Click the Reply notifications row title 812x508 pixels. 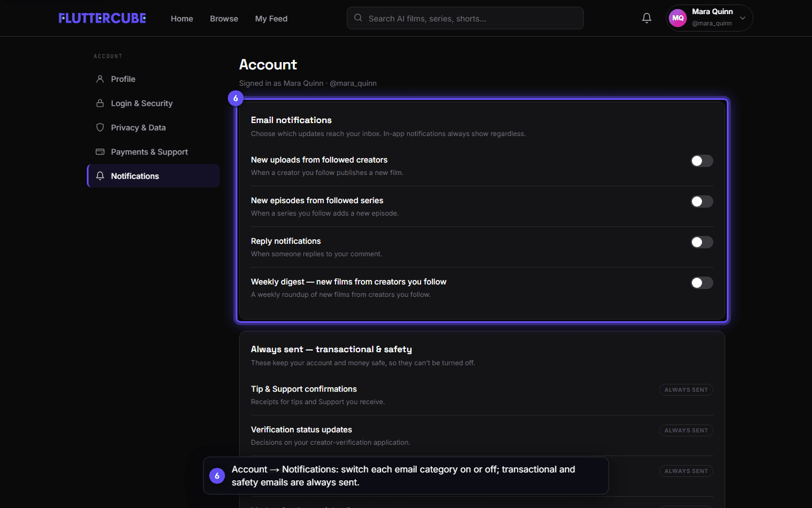pyautogui.click(x=286, y=241)
